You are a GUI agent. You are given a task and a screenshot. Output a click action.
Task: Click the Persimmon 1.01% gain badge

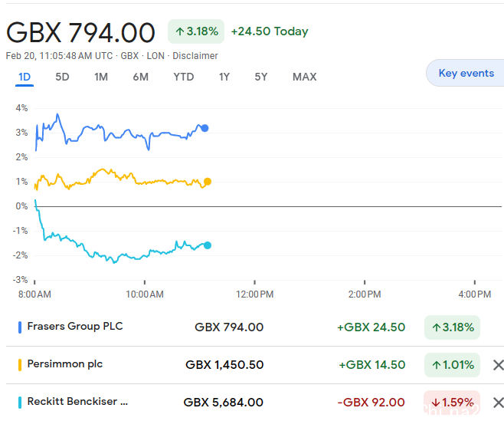coord(452,365)
